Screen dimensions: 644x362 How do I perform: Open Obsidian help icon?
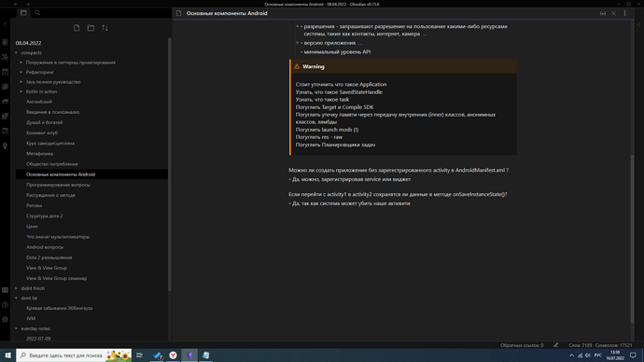[5, 304]
